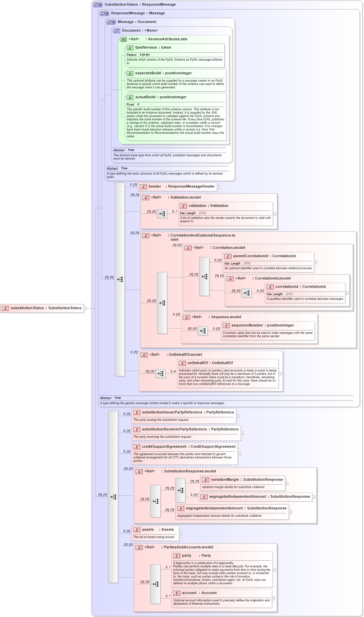Click the sequence compositor inside CorrelationId.model
The image size is (364, 617).
[x=247, y=293]
